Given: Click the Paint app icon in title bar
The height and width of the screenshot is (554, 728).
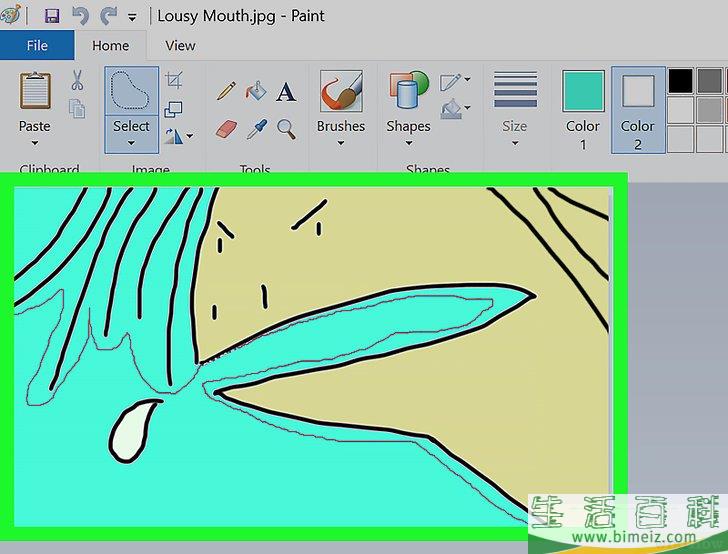Looking at the screenshot, I should 10,14.
